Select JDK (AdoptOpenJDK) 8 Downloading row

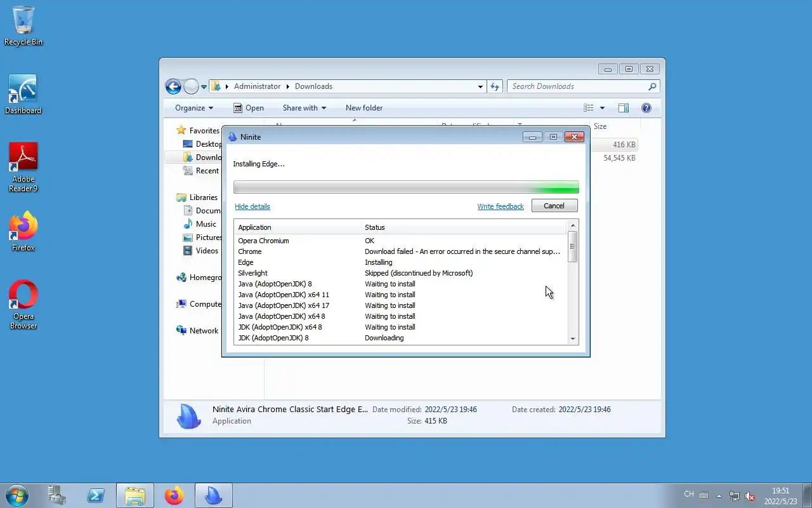(x=400, y=338)
